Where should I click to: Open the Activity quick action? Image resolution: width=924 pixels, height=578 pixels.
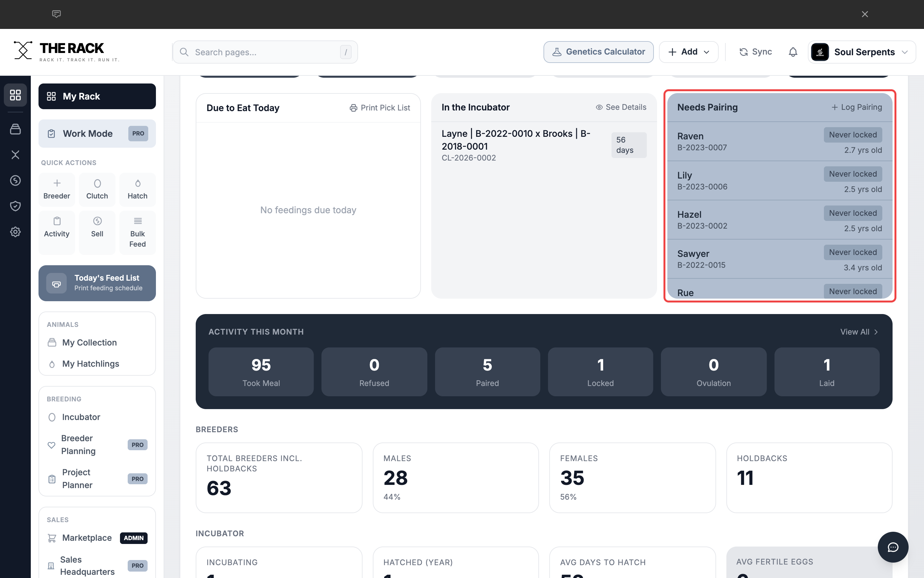pos(57,233)
